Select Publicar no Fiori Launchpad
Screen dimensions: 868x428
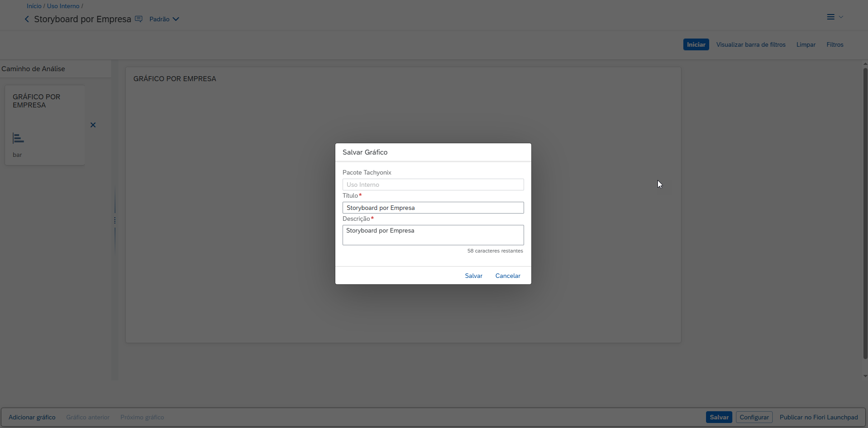coord(819,417)
